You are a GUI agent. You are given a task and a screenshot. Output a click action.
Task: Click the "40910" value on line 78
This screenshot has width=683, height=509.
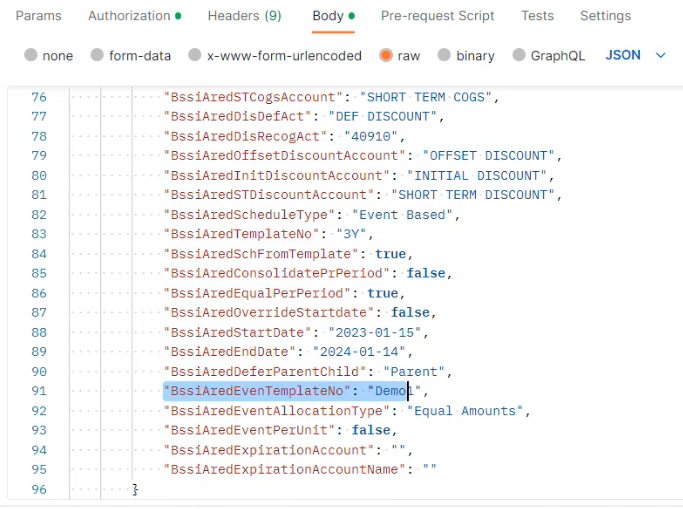(x=371, y=136)
